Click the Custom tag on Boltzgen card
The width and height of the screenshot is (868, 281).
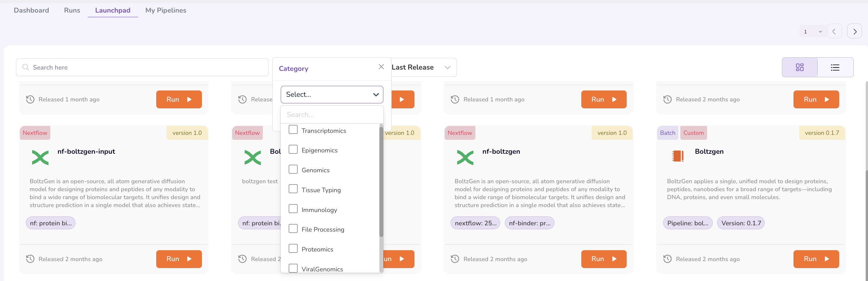pos(694,133)
